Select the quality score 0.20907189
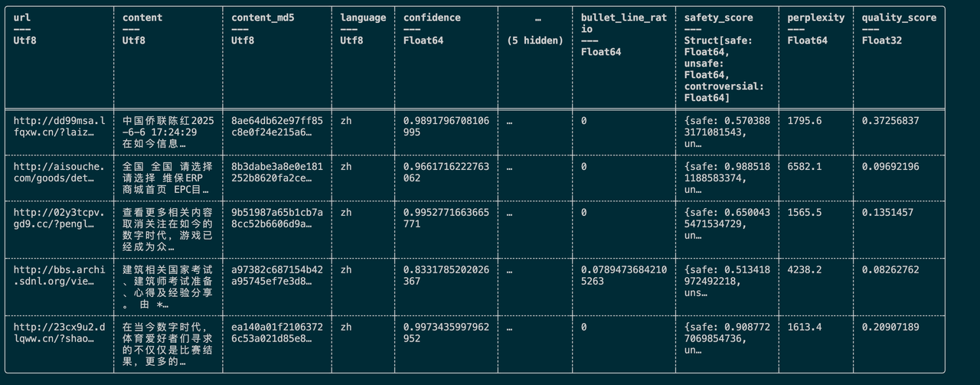The height and width of the screenshot is (385, 980). coord(890,328)
